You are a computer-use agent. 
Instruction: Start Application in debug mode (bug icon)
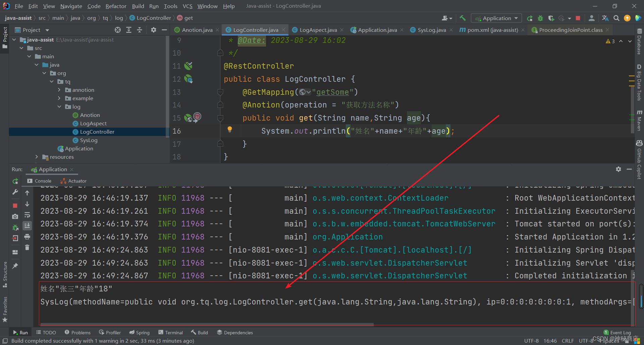[540, 18]
